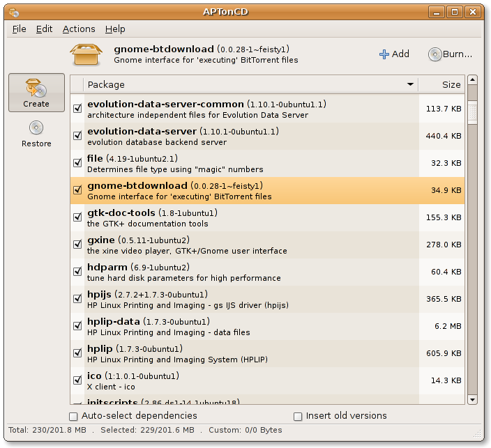Viewport: 491px width, 448px height.
Task: Click the scrollbar up arrow
Action: (472, 80)
